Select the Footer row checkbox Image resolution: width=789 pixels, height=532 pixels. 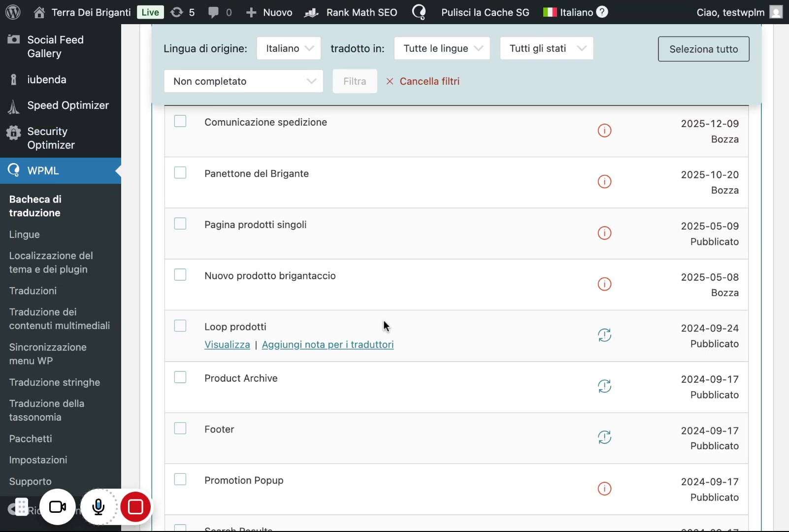point(180,429)
